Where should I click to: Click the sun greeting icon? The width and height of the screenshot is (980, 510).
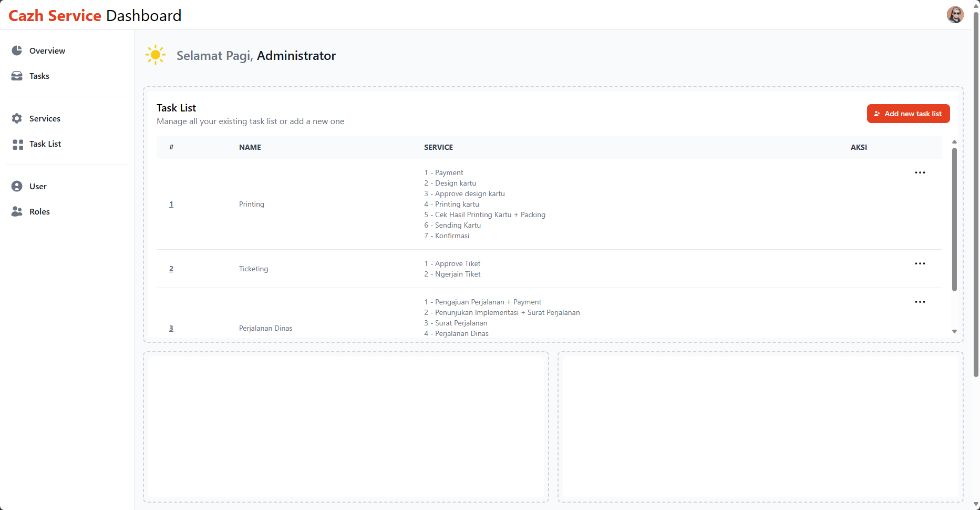click(156, 55)
